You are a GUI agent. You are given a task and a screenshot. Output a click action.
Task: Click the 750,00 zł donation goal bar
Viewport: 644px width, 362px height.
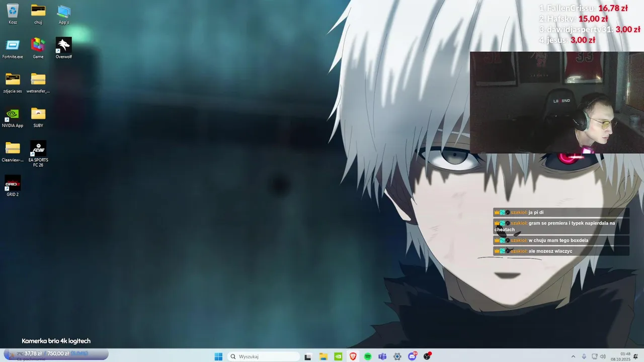(55, 354)
